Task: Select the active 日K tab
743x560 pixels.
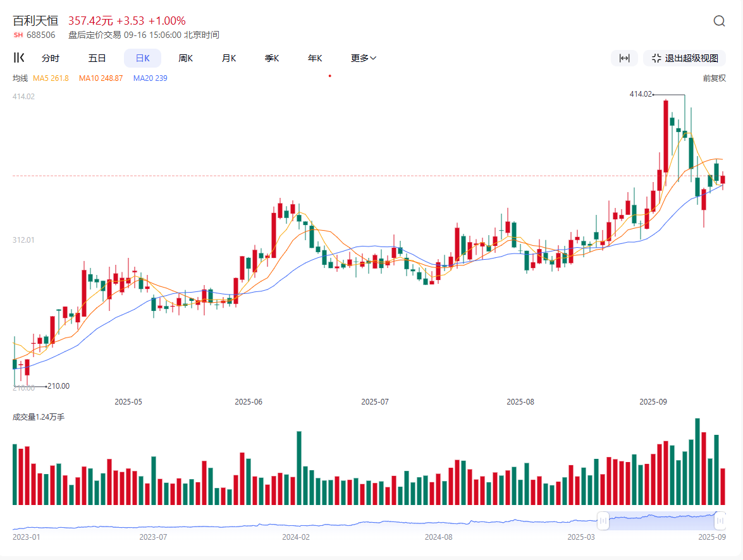Action: pyautogui.click(x=142, y=58)
